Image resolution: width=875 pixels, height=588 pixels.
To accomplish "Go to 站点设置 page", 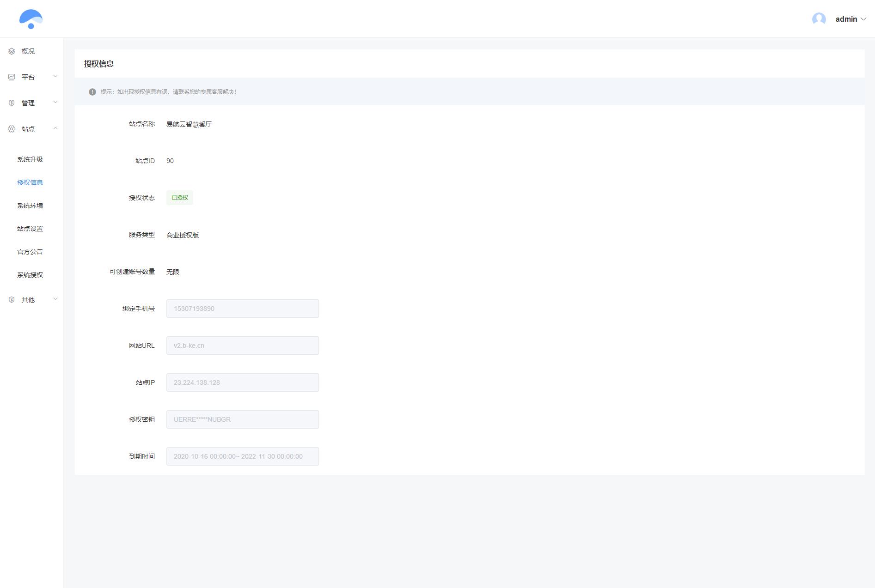I will pyautogui.click(x=30, y=229).
